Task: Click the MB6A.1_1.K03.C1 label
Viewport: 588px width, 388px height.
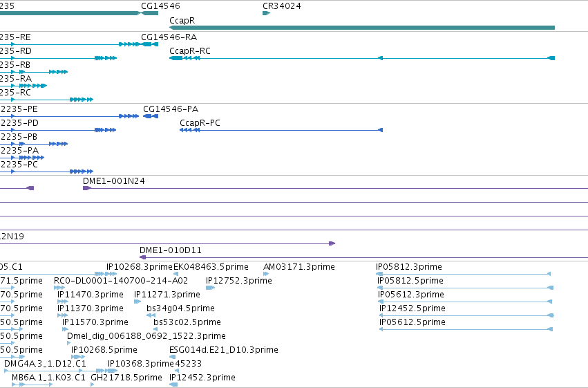Action: click(48, 378)
